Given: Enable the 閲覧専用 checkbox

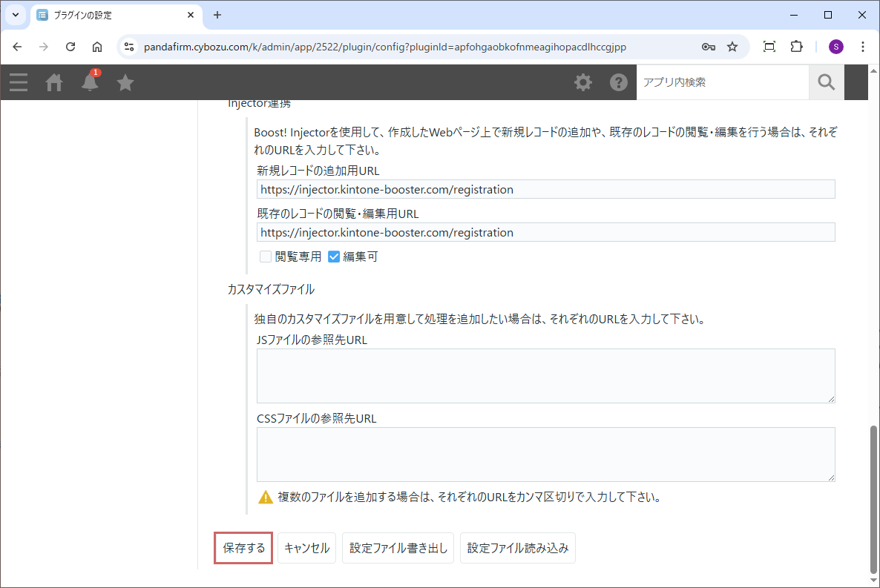Looking at the screenshot, I should coord(266,257).
